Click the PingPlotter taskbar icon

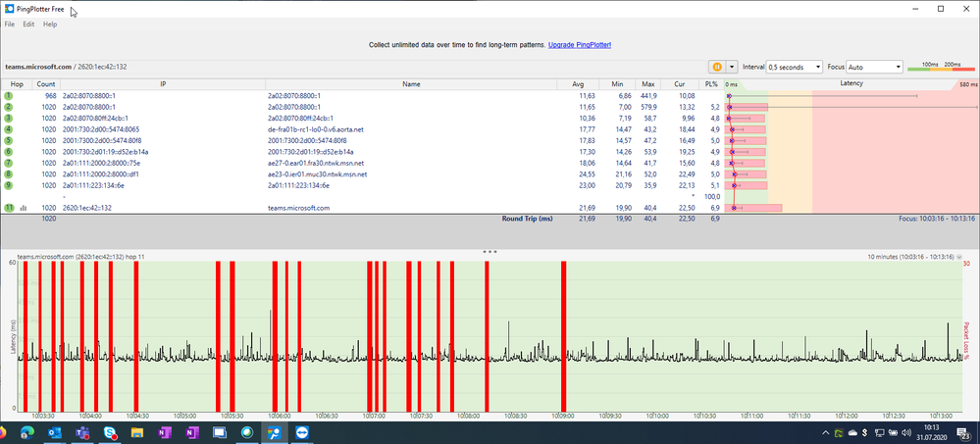click(274, 432)
